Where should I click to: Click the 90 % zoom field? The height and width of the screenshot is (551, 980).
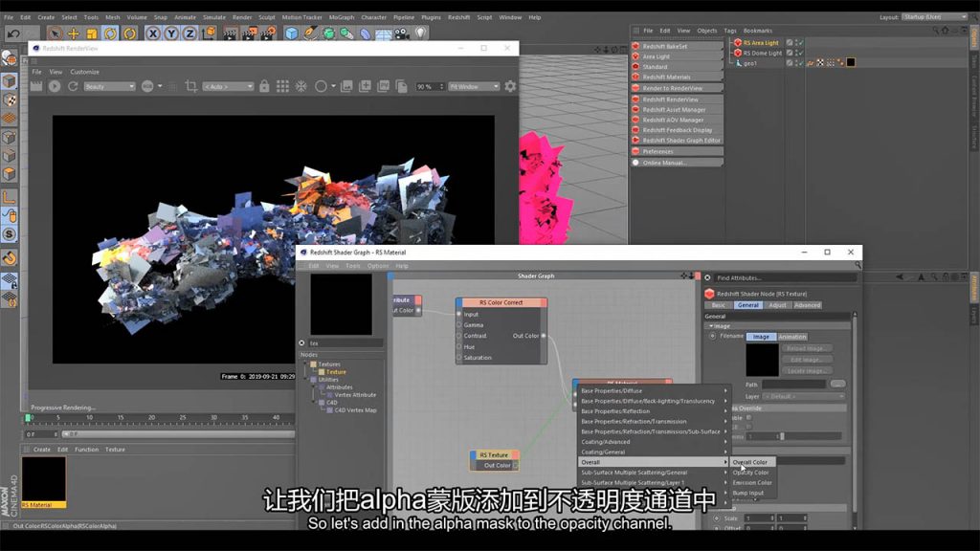point(428,86)
